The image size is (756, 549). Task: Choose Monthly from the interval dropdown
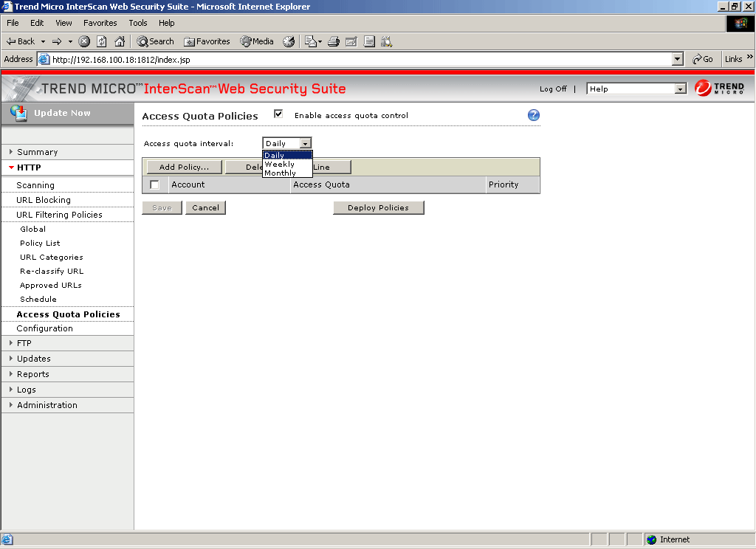tap(281, 173)
